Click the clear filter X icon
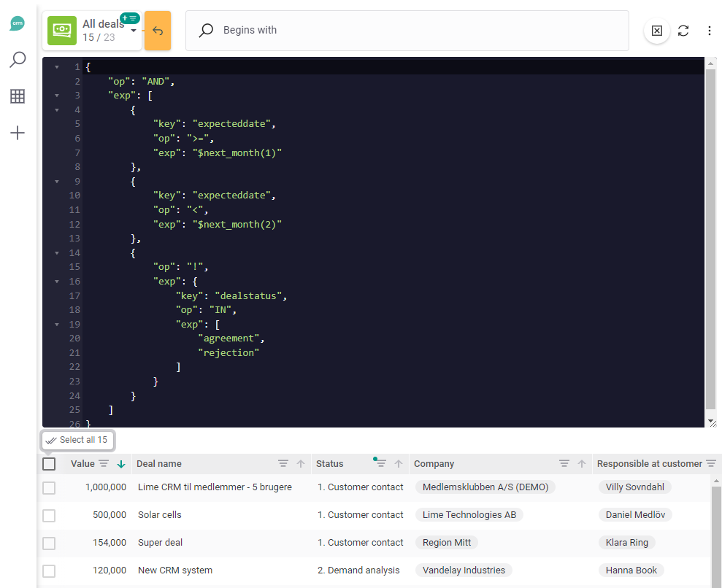This screenshot has height=588, width=722. click(x=656, y=31)
